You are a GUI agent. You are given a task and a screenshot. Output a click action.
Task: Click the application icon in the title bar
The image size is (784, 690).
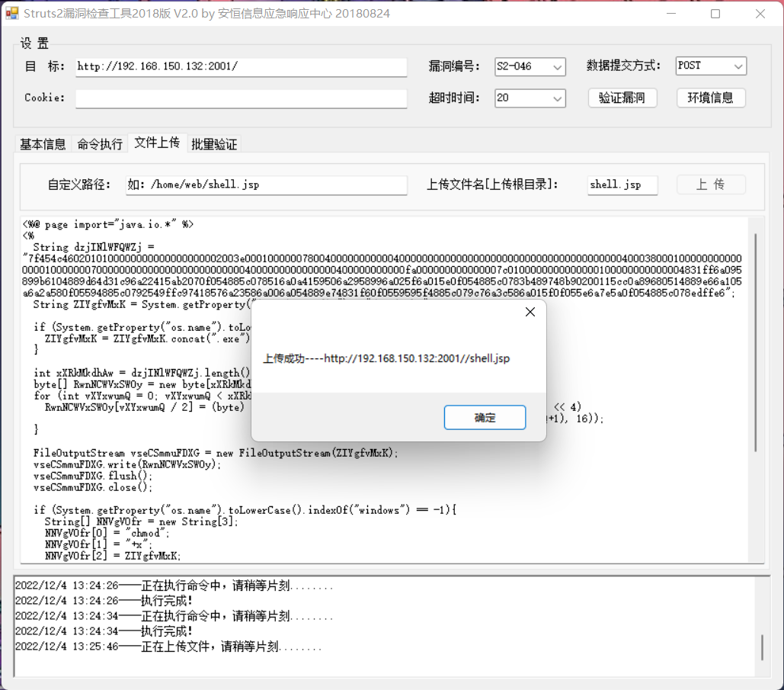(x=11, y=13)
